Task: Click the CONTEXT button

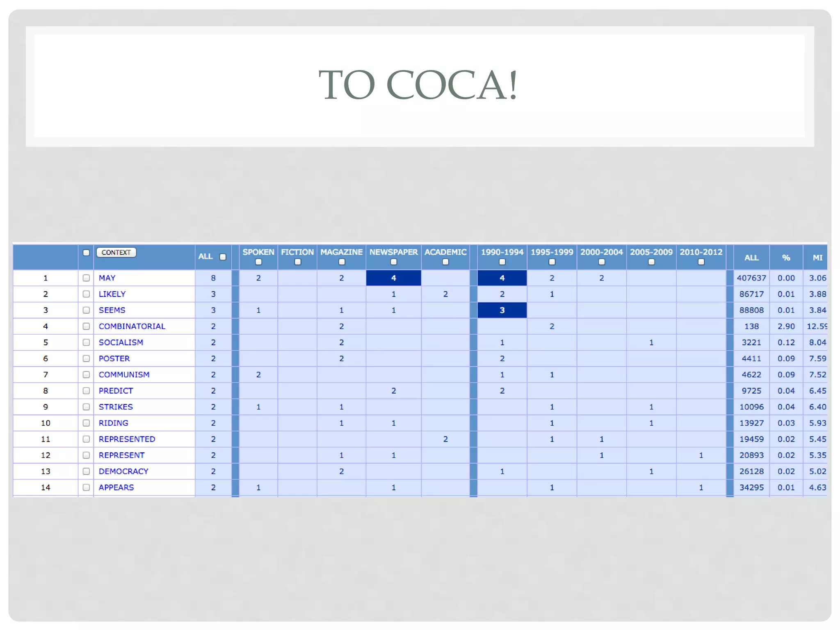Action: click(x=116, y=252)
